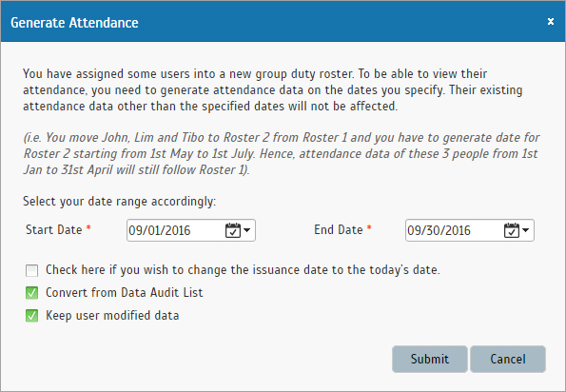Click the Submit button
Screen dimensions: 566x392
pos(430,359)
